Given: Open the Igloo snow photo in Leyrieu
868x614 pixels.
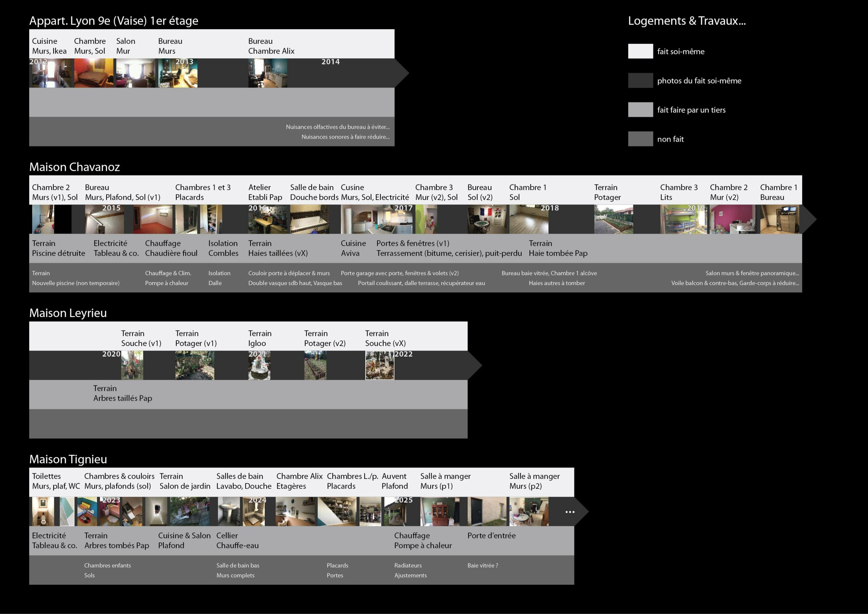Looking at the screenshot, I should 259,365.
